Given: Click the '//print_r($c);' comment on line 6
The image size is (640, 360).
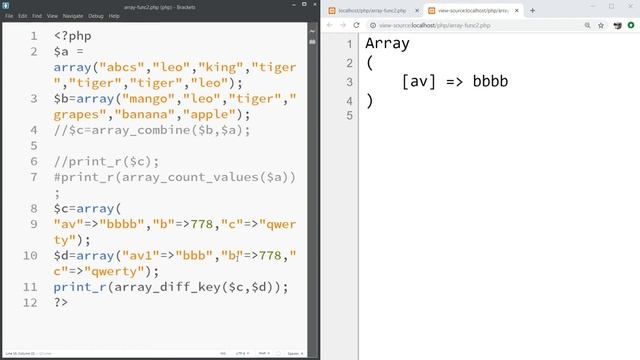Looking at the screenshot, I should (106, 162).
